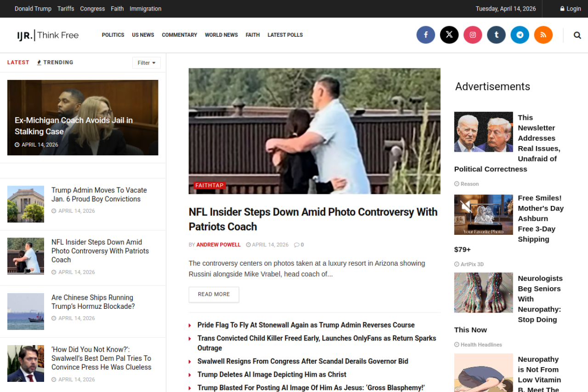Image resolution: width=588 pixels, height=392 pixels.
Task: Click the ArtPix 3D crystal ad thumbnail
Action: pos(484,215)
